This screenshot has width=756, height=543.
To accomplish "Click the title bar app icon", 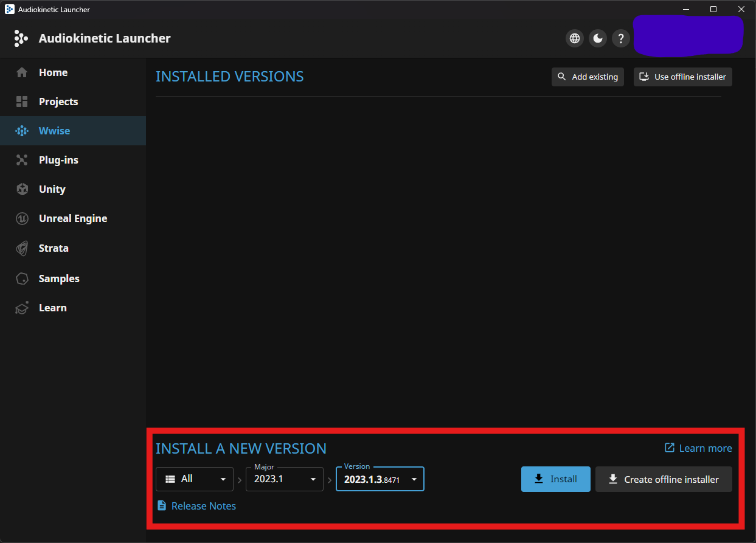I will pos(10,9).
